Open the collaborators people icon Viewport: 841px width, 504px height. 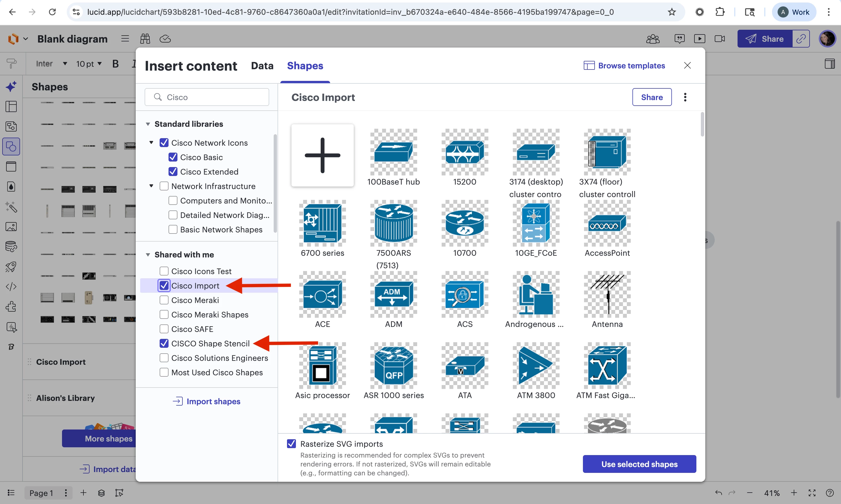pyautogui.click(x=652, y=39)
